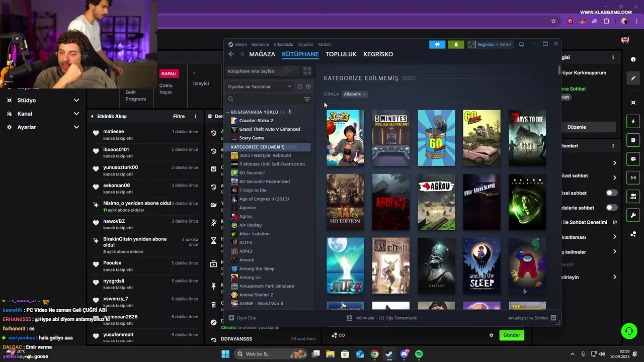
Task: Click Düzenle button
Action: coord(577,127)
